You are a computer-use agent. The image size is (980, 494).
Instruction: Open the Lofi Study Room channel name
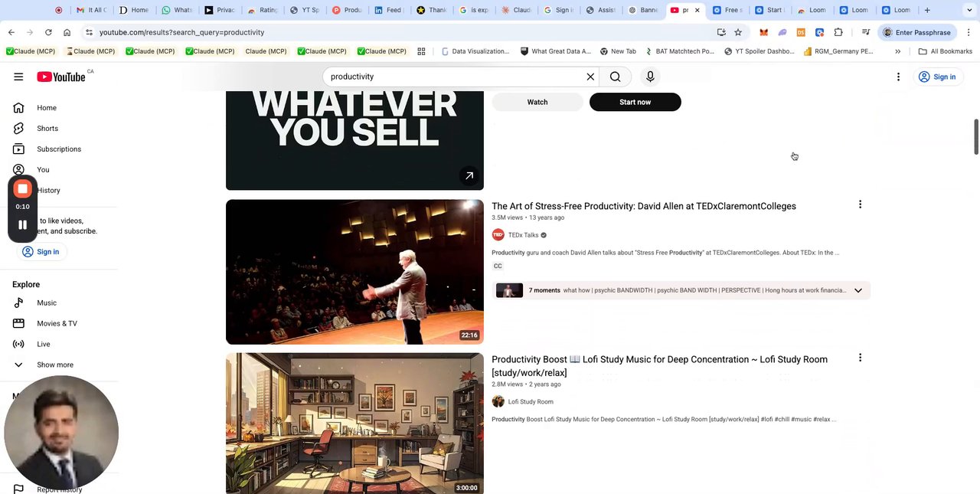coord(531,401)
